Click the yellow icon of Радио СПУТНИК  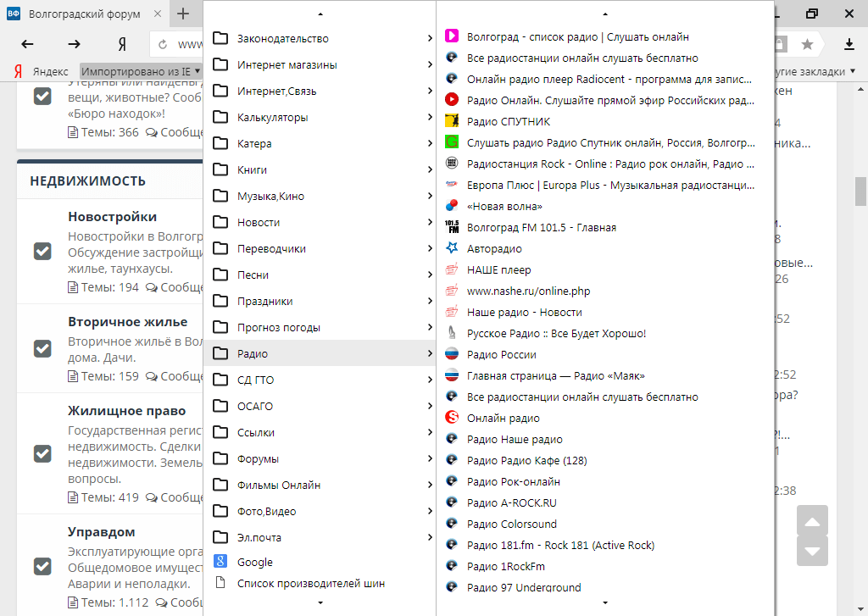[452, 121]
